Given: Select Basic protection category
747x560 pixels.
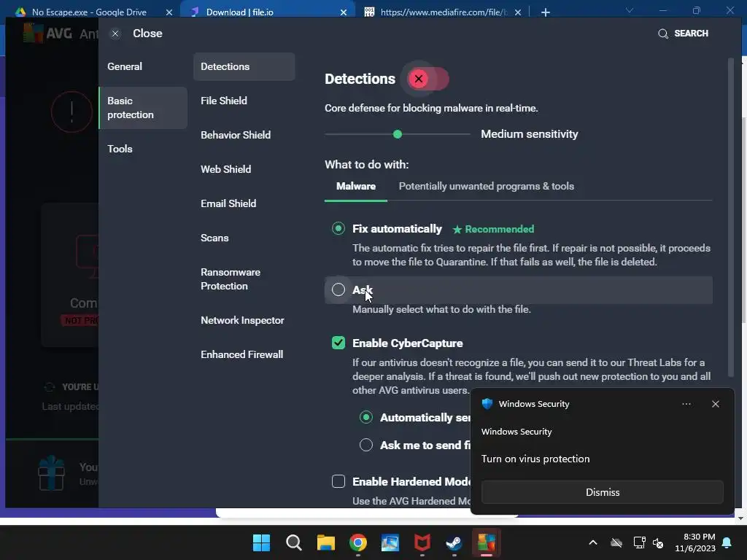Looking at the screenshot, I should [143, 108].
